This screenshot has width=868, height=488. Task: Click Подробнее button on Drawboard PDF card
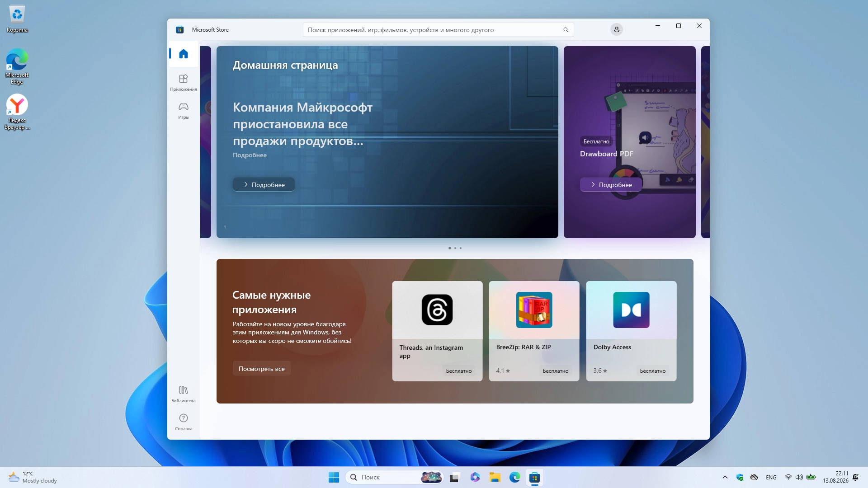[x=611, y=184]
